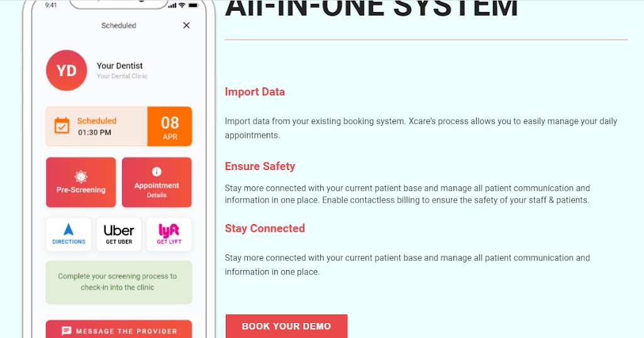Close the Scheduled screen with X icon
The image size is (644, 338).
(186, 26)
